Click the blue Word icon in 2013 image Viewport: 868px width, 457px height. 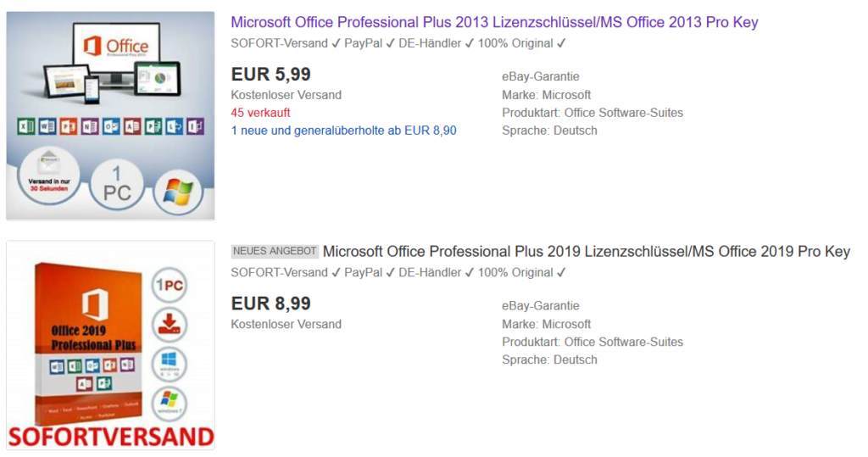[47, 127]
